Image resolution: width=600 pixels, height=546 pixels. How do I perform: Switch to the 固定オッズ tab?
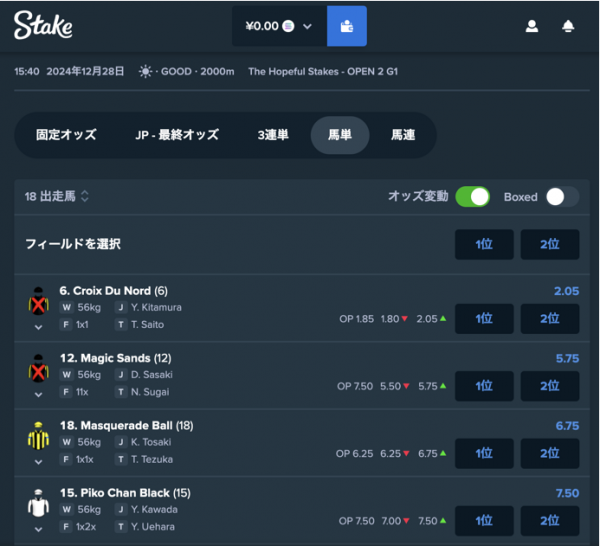(66, 135)
